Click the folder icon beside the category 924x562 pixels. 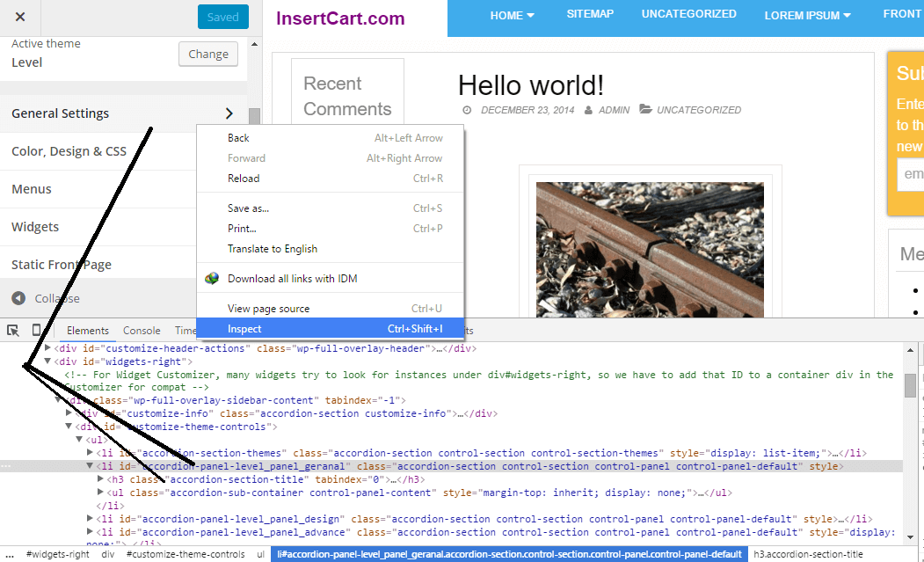pyautogui.click(x=646, y=110)
